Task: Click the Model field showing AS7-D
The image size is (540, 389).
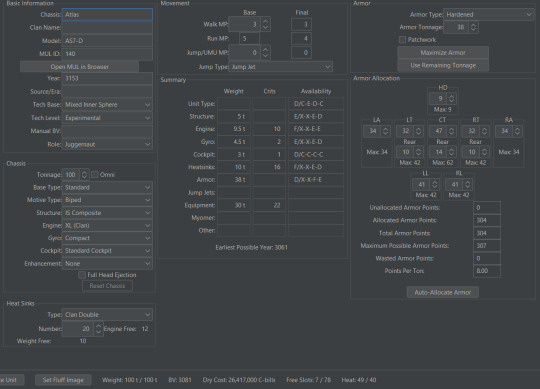Action: pos(107,41)
